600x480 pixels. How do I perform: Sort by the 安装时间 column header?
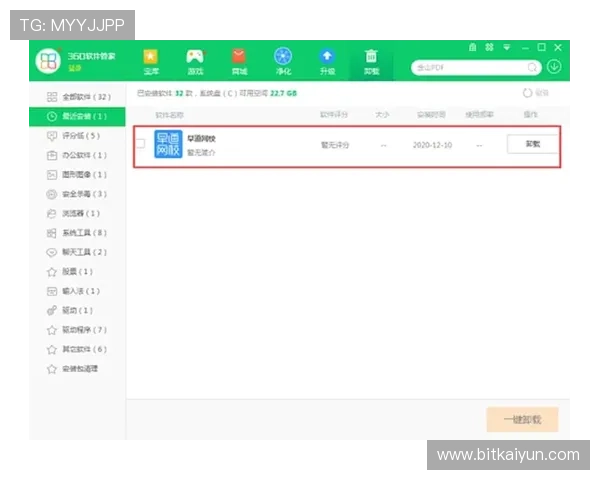click(x=431, y=114)
